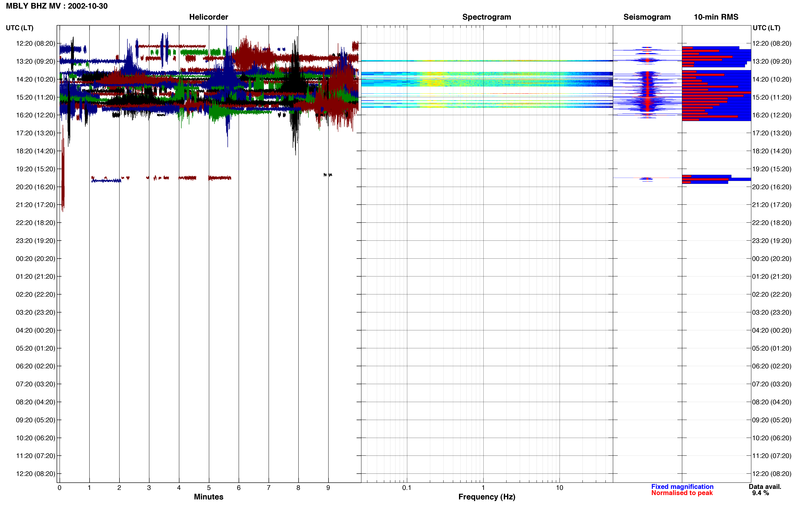Click left time label '11:20 (07:20)'
812x508 pixels.
(36, 456)
